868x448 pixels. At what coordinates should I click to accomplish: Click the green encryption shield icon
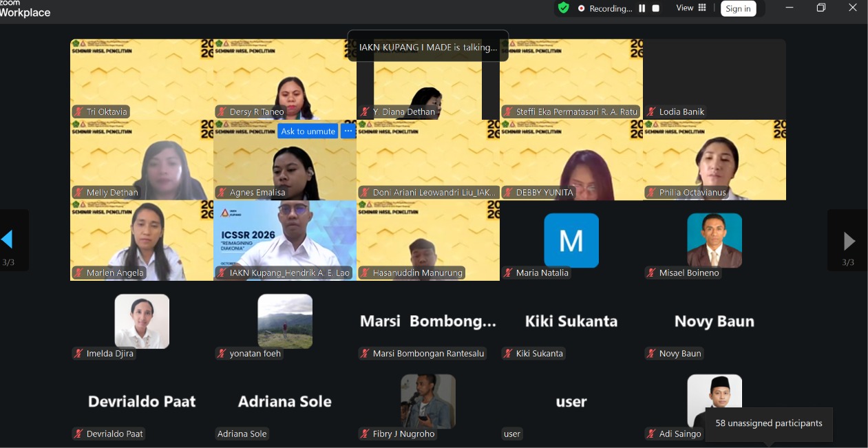564,8
